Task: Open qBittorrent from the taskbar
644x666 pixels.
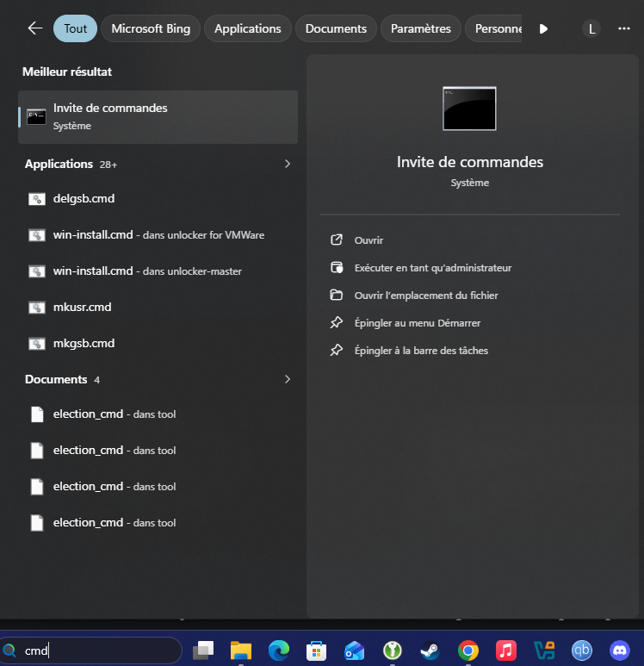Action: pyautogui.click(x=582, y=650)
